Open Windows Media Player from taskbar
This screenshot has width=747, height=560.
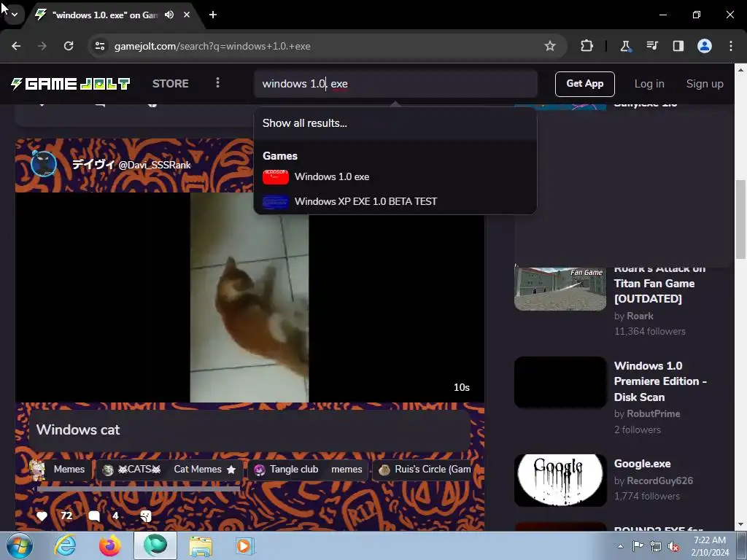(245, 546)
